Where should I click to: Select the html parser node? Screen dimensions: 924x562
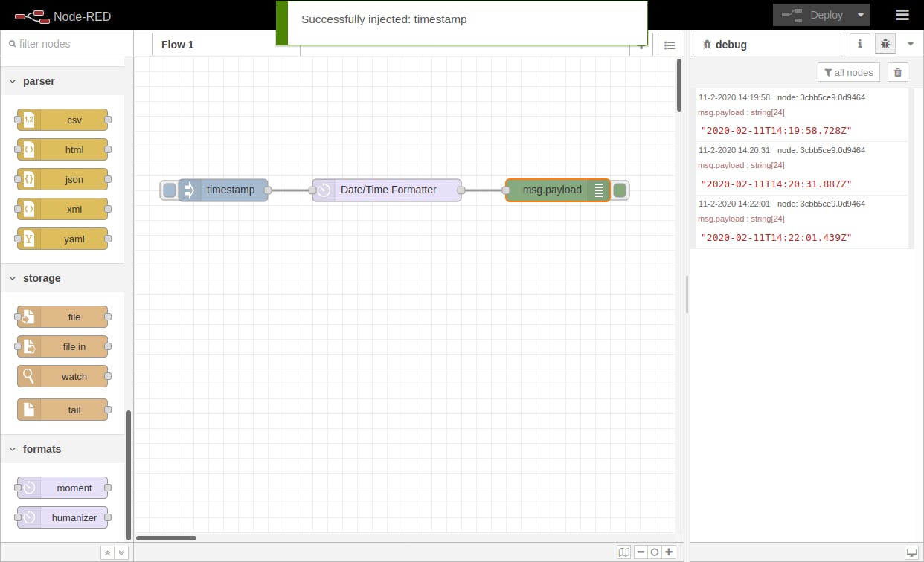[62, 149]
